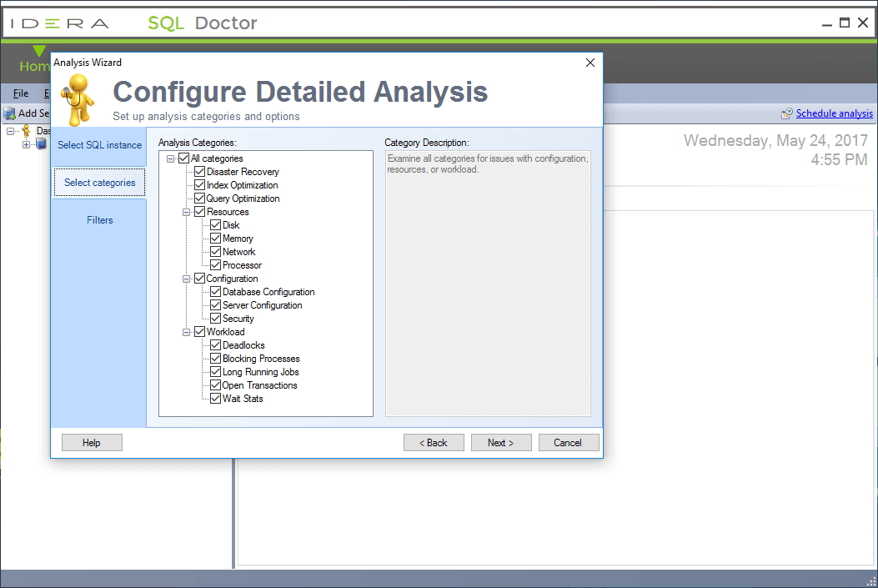878x588 pixels.
Task: Cancel the Analysis Wizard
Action: coord(569,442)
